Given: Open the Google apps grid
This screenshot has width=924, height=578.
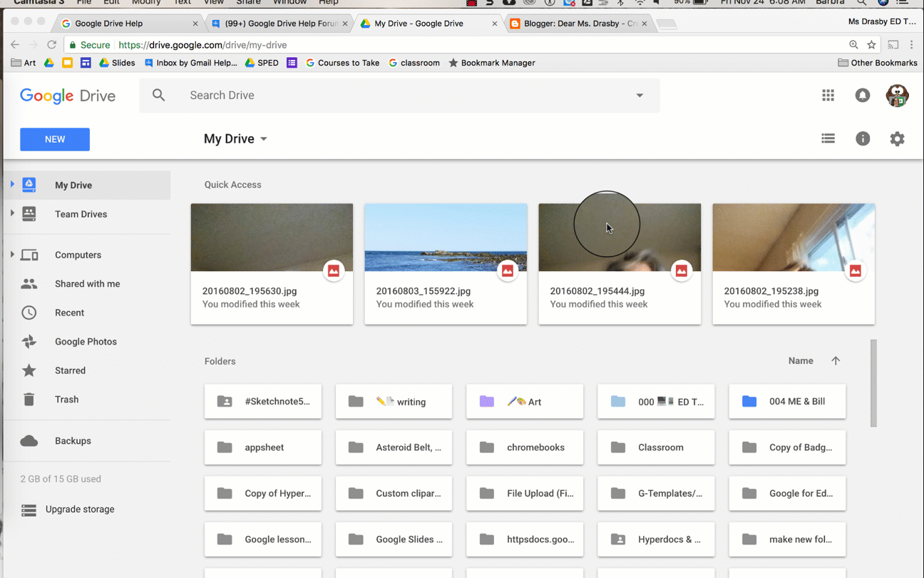Looking at the screenshot, I should point(828,95).
